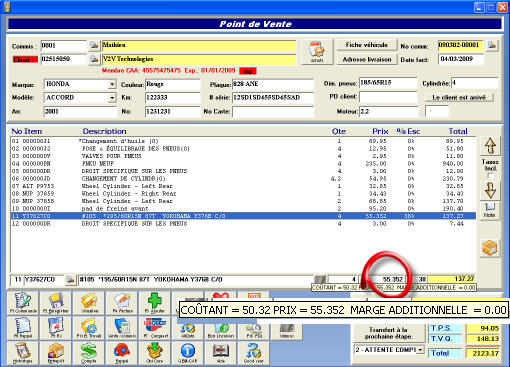Screen dimensions: 510x367
Task: Toggle the Taxes incl. checkbox
Action: [490, 175]
